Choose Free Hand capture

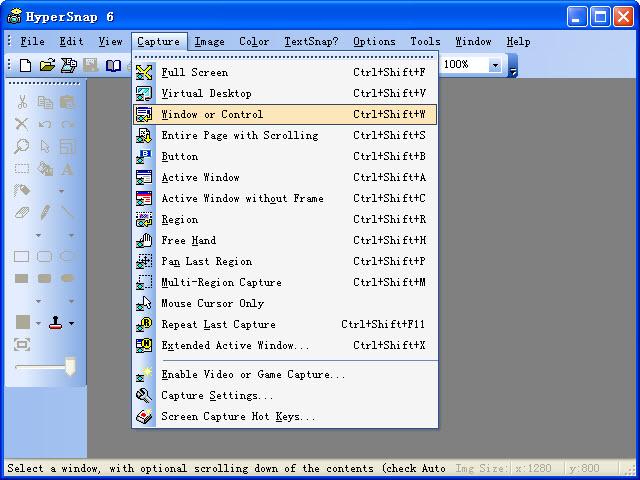pos(285,240)
